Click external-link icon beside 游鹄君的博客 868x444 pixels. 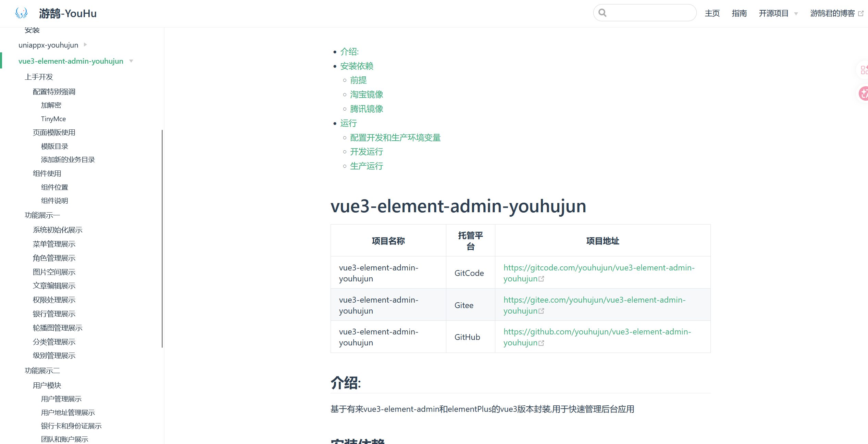click(x=861, y=13)
